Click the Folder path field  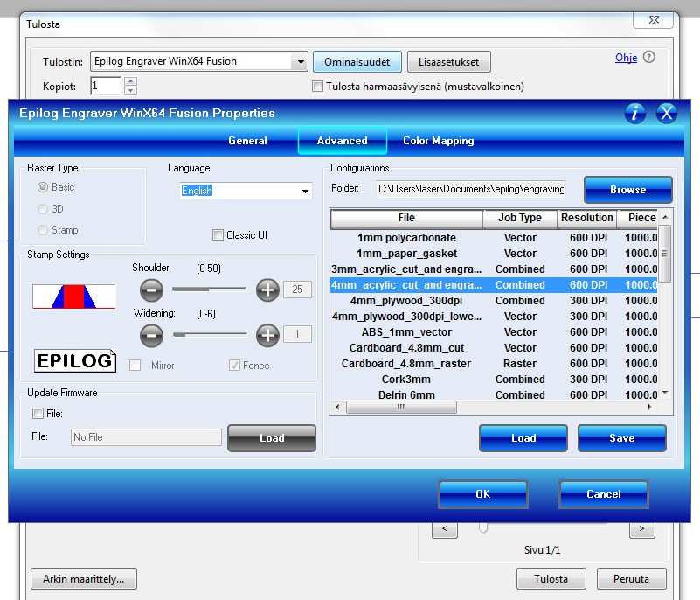point(471,189)
